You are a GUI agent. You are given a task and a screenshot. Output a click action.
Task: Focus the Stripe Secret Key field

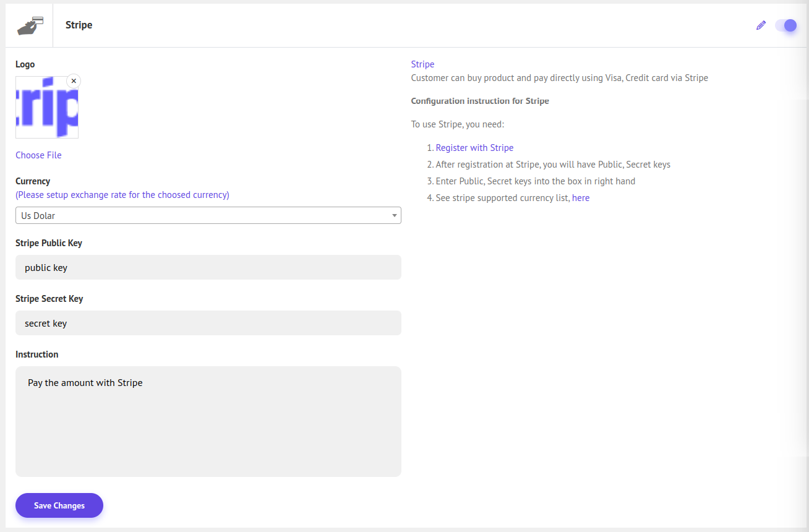208,323
